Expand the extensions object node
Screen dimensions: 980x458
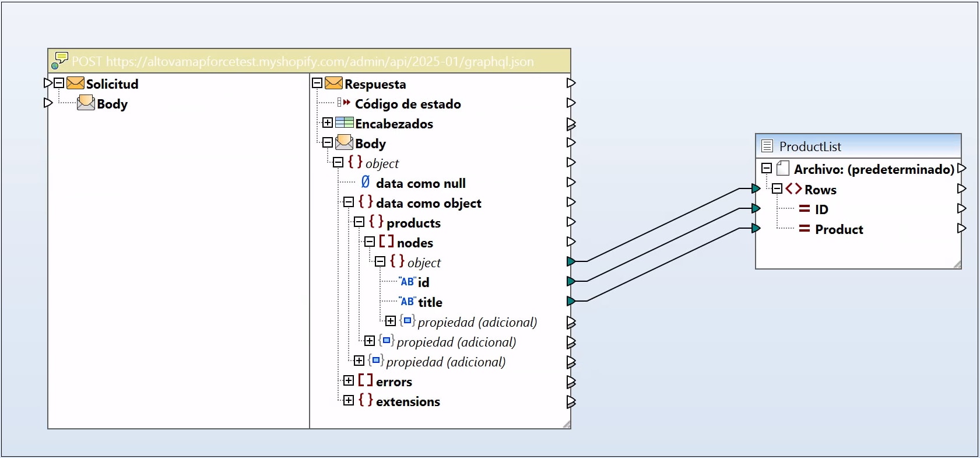tap(349, 401)
